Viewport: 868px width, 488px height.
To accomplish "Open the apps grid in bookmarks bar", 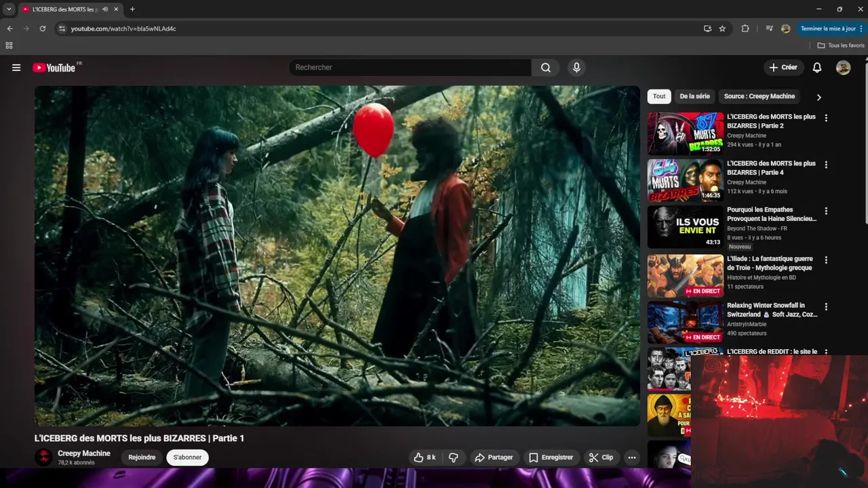I will click(9, 45).
